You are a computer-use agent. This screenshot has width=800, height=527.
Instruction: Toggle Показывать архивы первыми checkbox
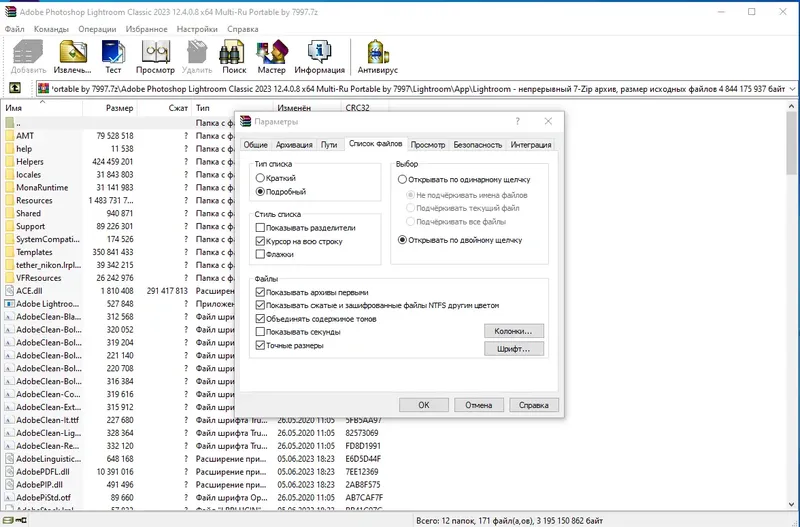pos(260,292)
